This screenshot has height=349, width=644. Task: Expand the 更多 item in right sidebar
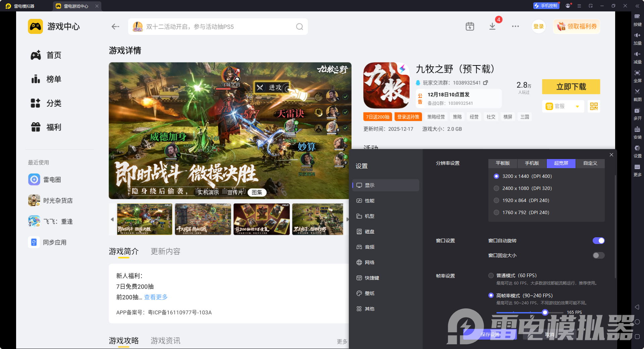tap(637, 169)
